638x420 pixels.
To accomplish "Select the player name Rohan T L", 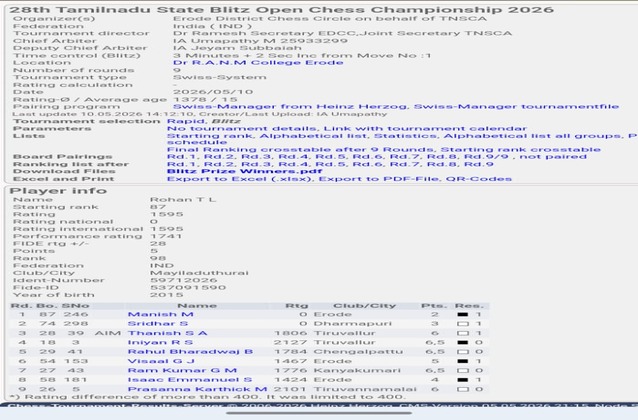I will pos(183,199).
